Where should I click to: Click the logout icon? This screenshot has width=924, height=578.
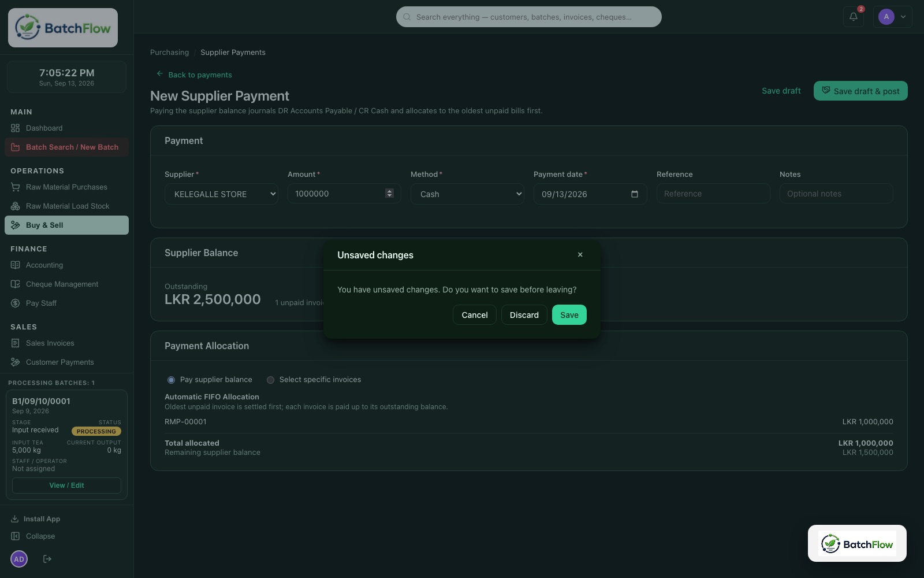tap(47, 559)
